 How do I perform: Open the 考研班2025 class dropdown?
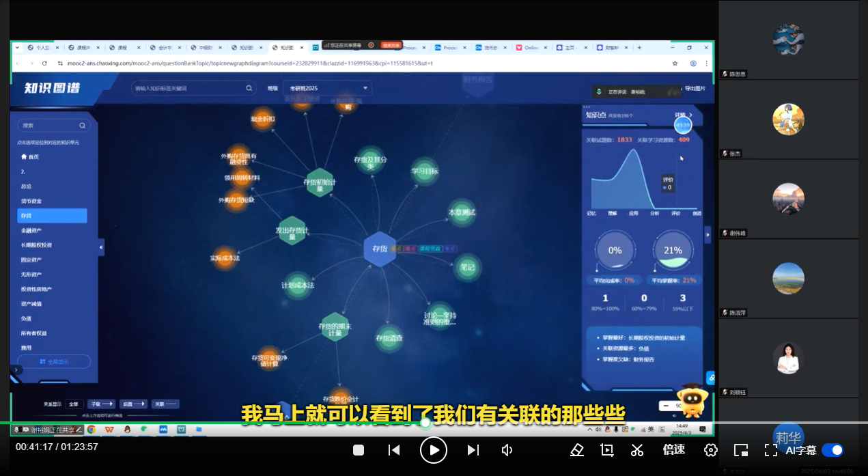pyautogui.click(x=328, y=88)
